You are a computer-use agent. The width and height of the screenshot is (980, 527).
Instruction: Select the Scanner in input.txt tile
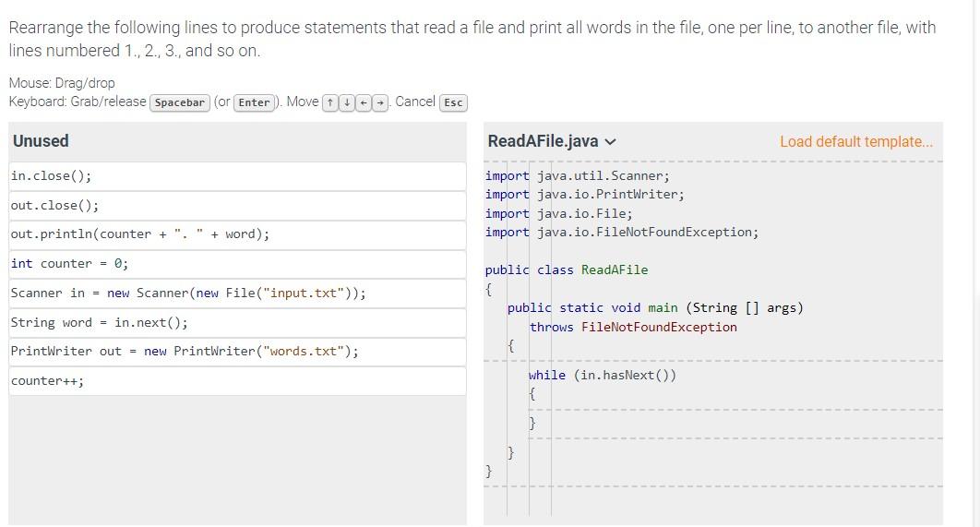point(237,293)
